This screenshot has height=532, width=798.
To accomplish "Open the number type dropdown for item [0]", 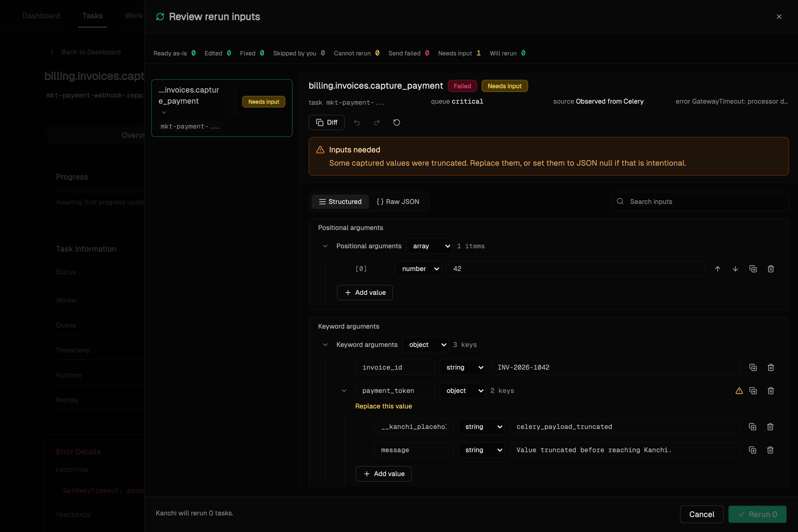I will click(x=418, y=269).
